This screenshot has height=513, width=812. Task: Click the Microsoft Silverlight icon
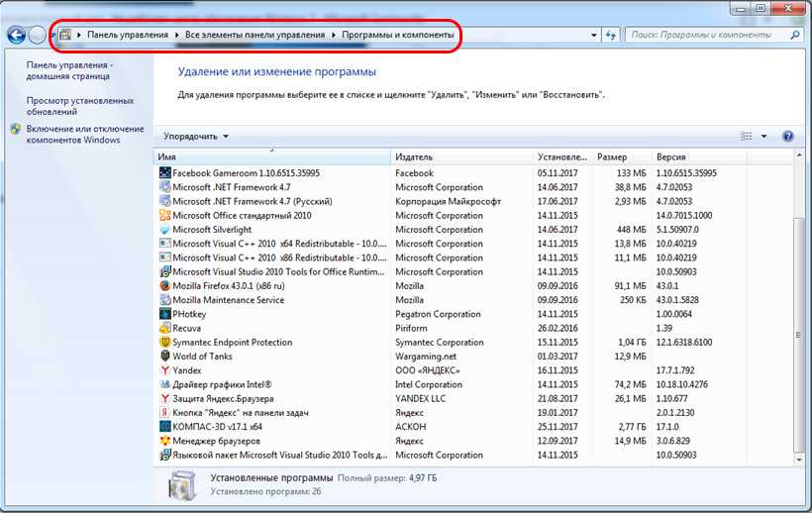tap(164, 230)
